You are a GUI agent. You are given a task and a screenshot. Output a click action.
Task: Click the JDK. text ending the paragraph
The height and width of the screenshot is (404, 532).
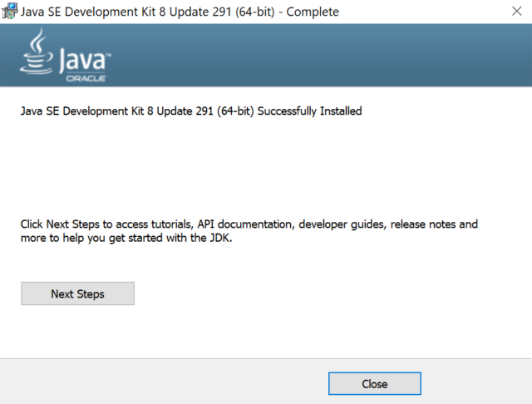221,238
